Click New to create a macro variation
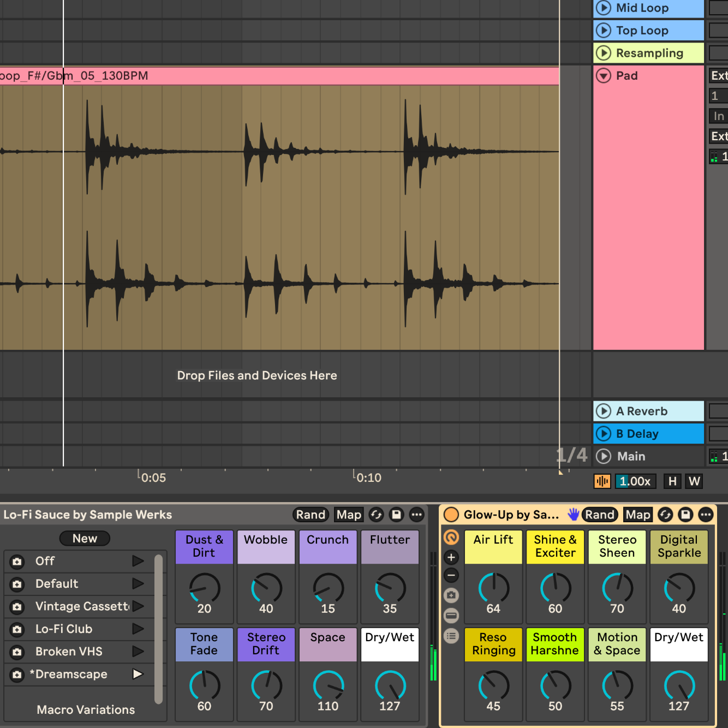This screenshot has width=728, height=728. [85, 539]
